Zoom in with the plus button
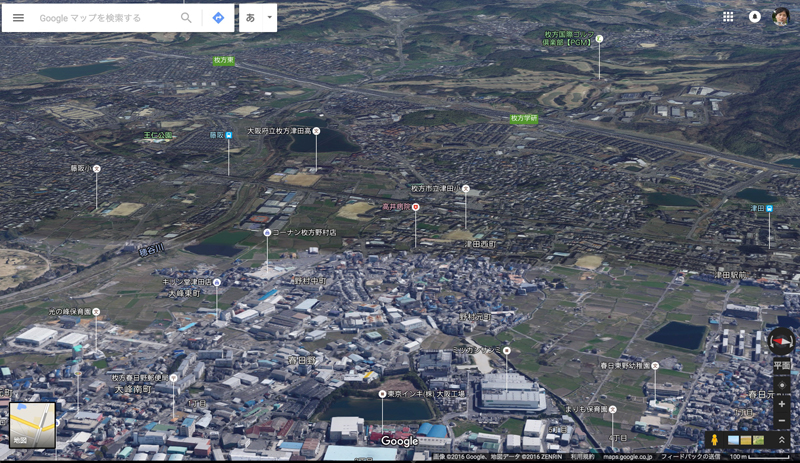Viewport: 800px width, 463px height. pyautogui.click(x=781, y=404)
